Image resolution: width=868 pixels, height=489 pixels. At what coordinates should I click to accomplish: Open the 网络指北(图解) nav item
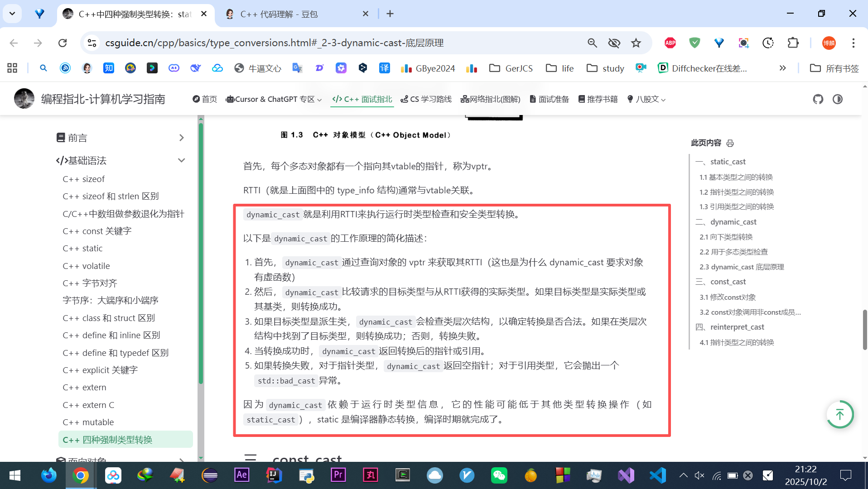[x=490, y=99]
